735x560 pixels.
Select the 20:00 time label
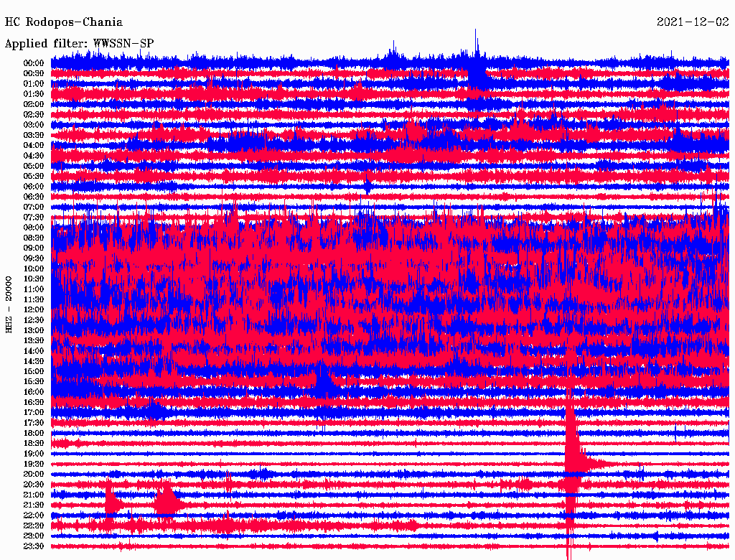tap(33, 474)
